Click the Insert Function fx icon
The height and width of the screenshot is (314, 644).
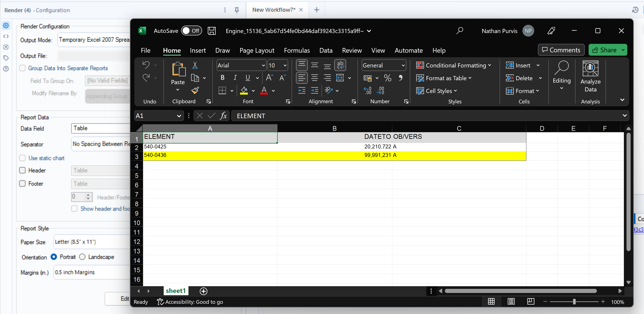tap(223, 116)
